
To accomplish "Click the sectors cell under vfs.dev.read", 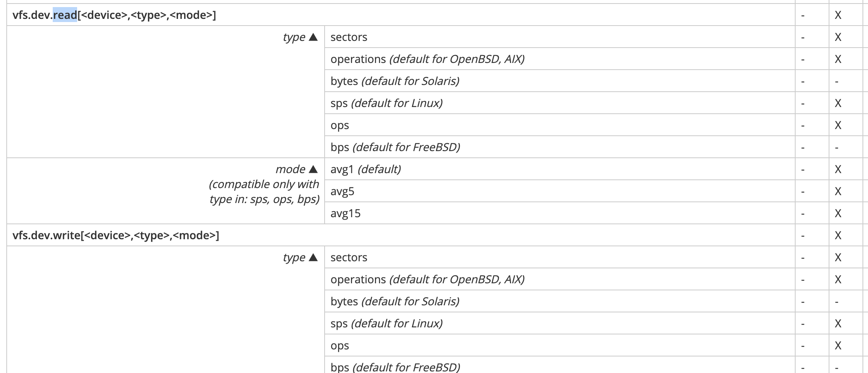I will (x=560, y=37).
